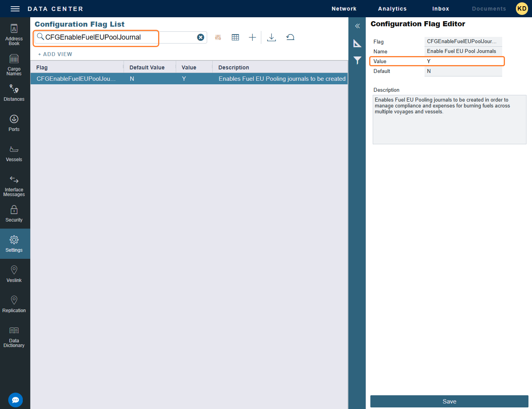Screen dimensions: 532x409
Task: Download the flag list with the download icon
Action: 271,37
